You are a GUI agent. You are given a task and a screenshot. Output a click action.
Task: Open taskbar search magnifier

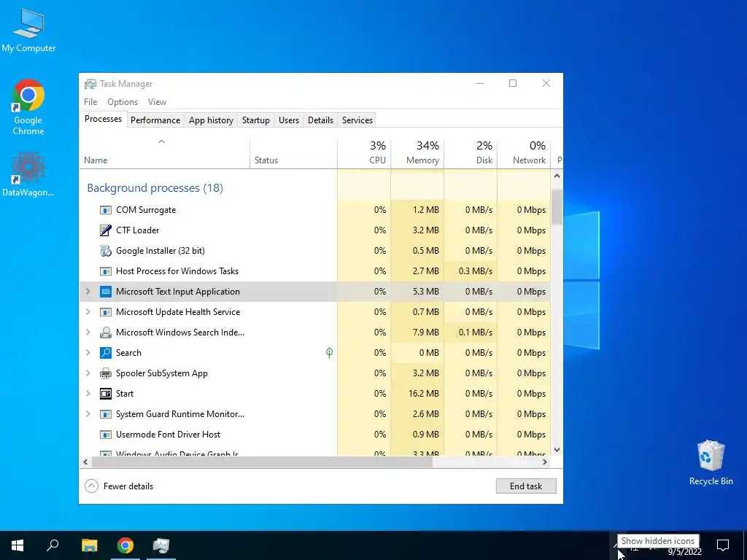point(53,545)
